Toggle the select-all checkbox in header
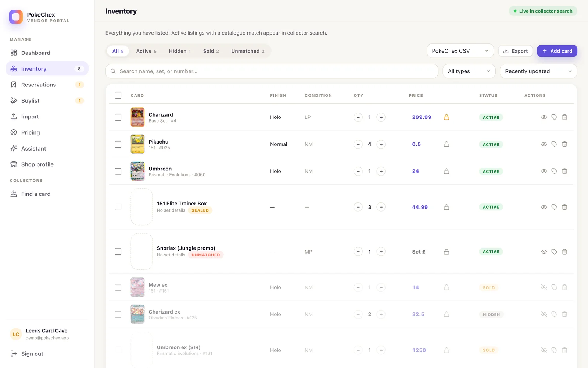The image size is (588, 368). tap(118, 95)
